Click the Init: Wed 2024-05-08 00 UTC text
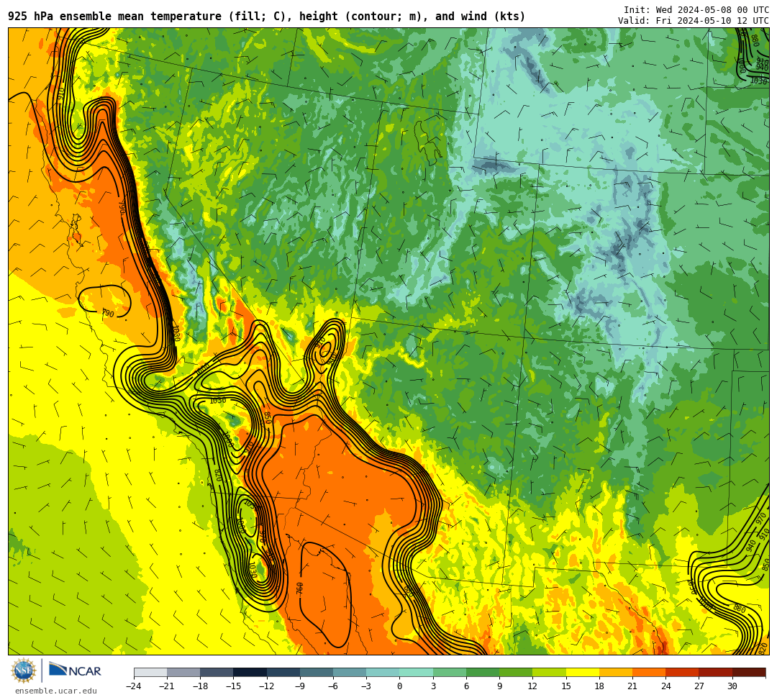Viewport: 777px width, 700px height. click(696, 9)
